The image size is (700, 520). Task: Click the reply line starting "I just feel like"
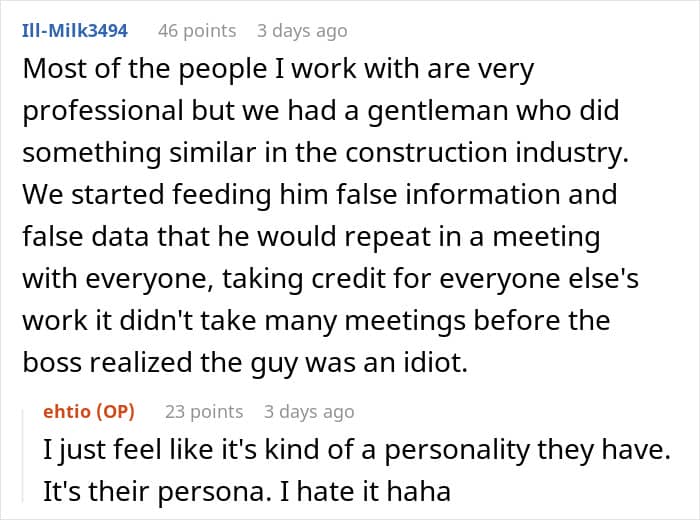(357, 450)
